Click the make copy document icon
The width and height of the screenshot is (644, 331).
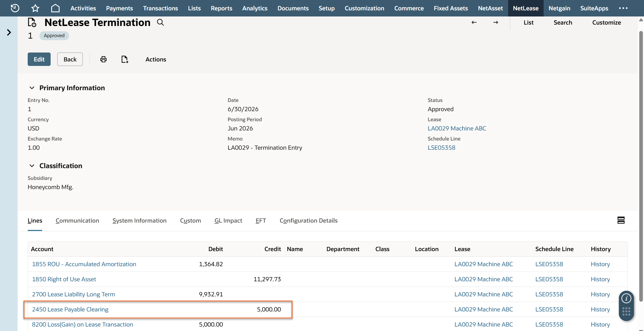click(125, 59)
